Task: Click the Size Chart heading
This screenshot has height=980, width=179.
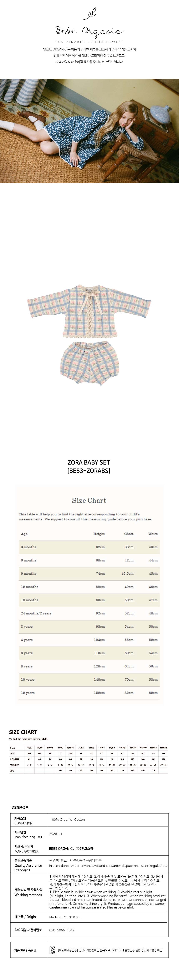Action: tap(89, 500)
